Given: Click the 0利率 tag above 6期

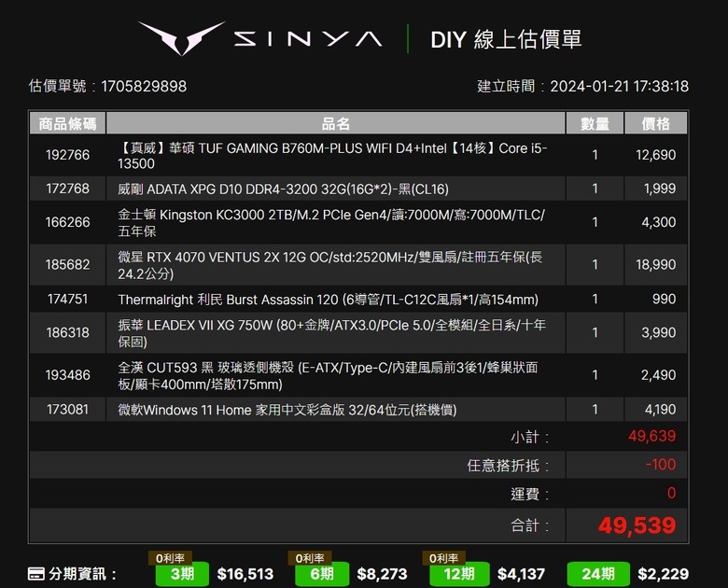Looking at the screenshot, I should [x=310, y=558].
